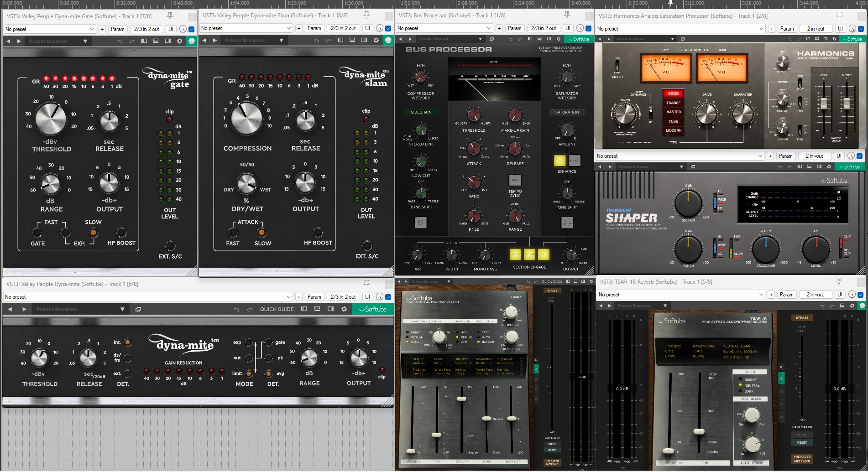Pin the Harmonics plugin window
Image resolution: width=868 pixels, height=472 pixels.
point(839,15)
